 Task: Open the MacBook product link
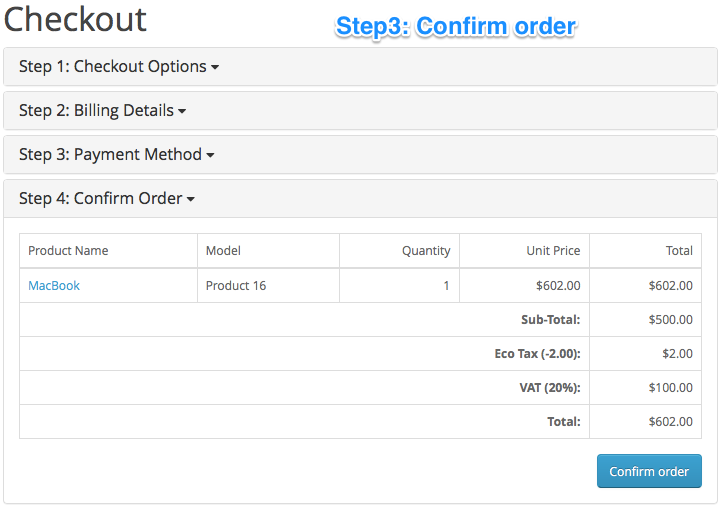tap(54, 286)
